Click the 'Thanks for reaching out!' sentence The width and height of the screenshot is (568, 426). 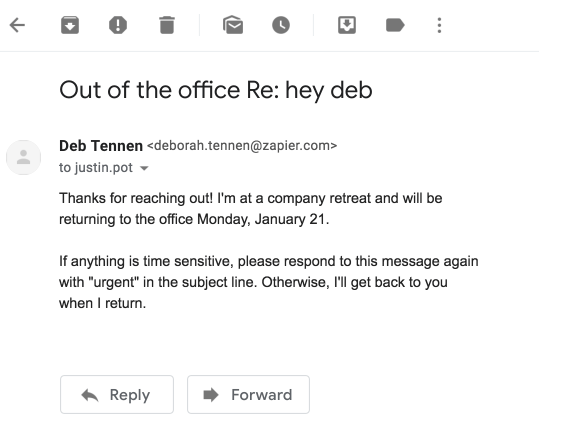(136, 198)
